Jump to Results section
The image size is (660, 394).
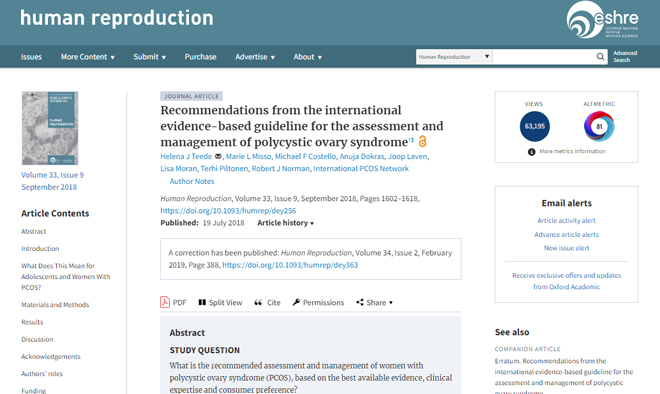click(32, 322)
